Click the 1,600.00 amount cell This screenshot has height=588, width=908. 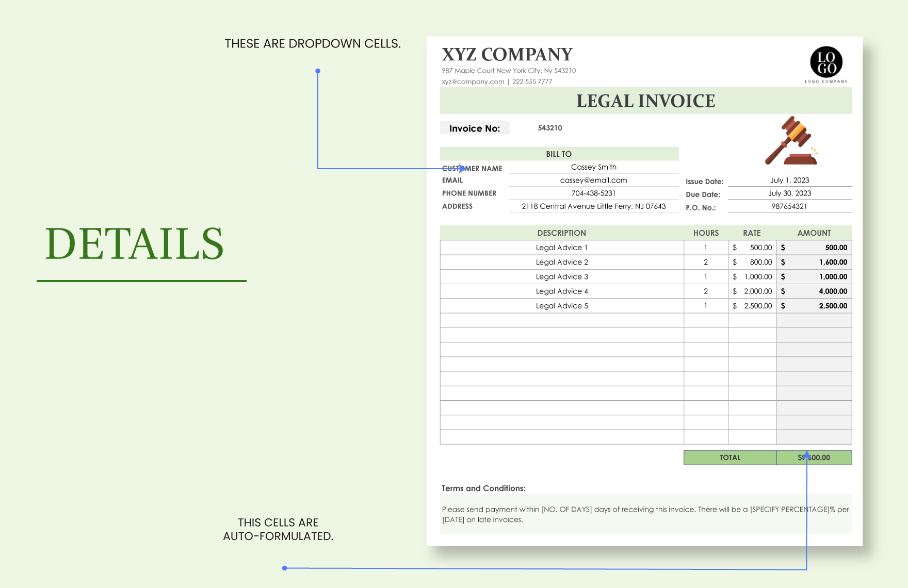click(x=814, y=262)
